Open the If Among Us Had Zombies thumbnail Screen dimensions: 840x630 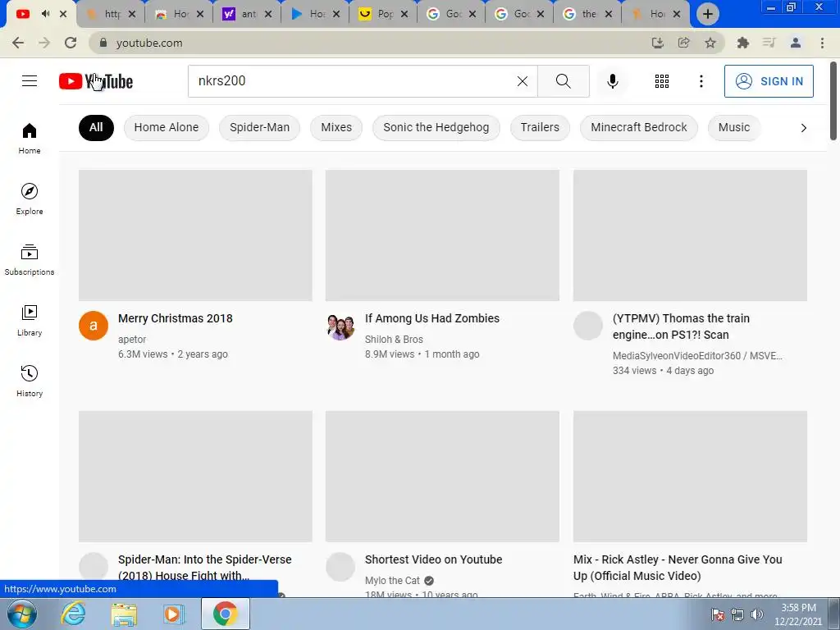(x=442, y=235)
